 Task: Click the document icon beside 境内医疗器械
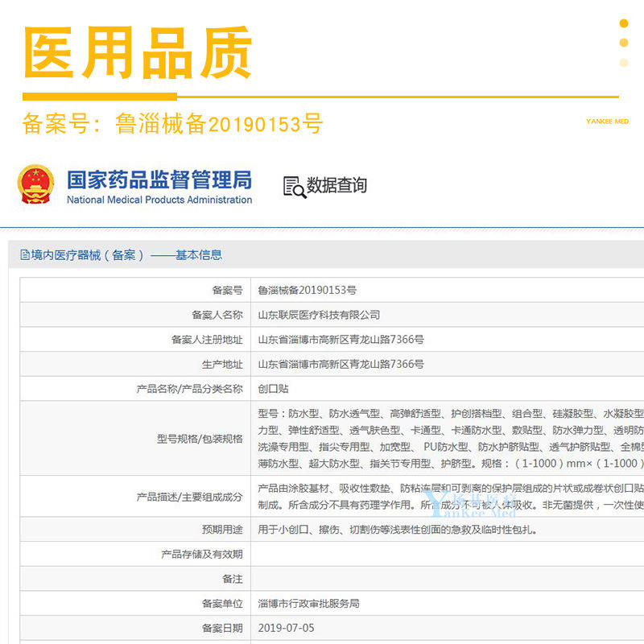click(x=24, y=255)
